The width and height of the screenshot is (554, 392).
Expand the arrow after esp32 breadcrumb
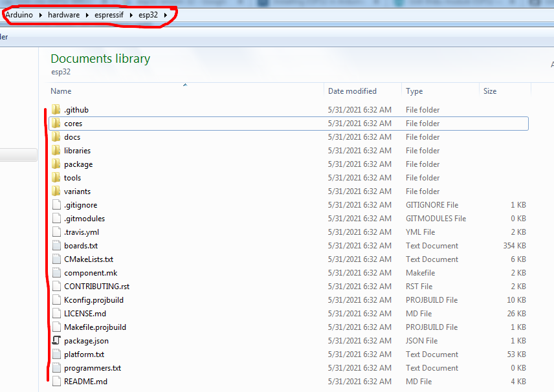165,15
